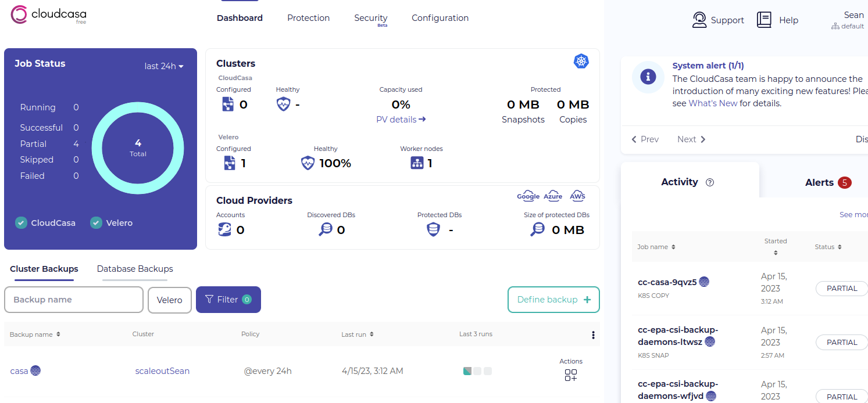Click the AWS cloud provider icon
The image size is (868, 403).
(577, 196)
